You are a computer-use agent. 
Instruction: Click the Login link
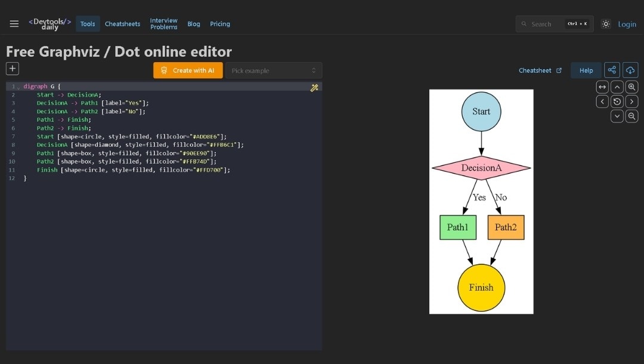(x=627, y=24)
